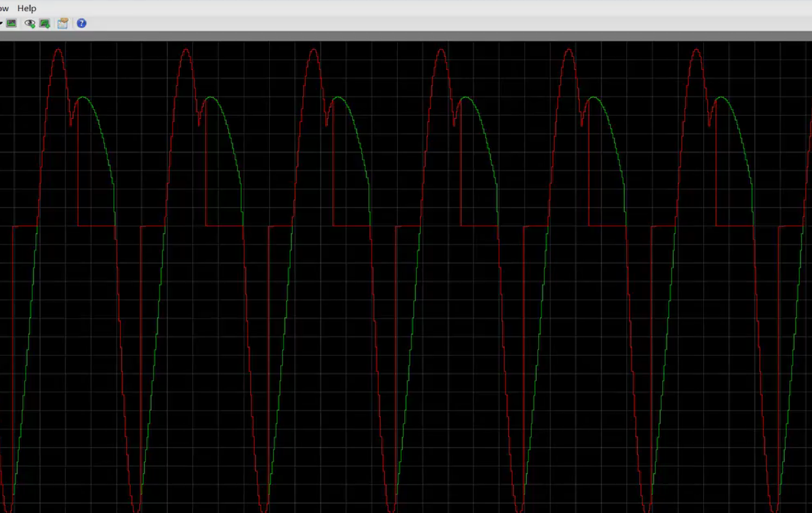Open the Help menu
The width and height of the screenshot is (812, 513).
point(27,8)
